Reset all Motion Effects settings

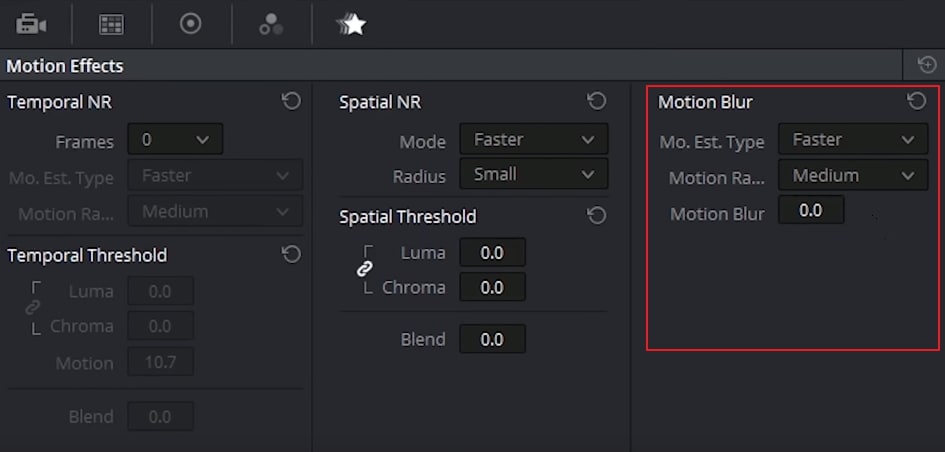pos(926,66)
